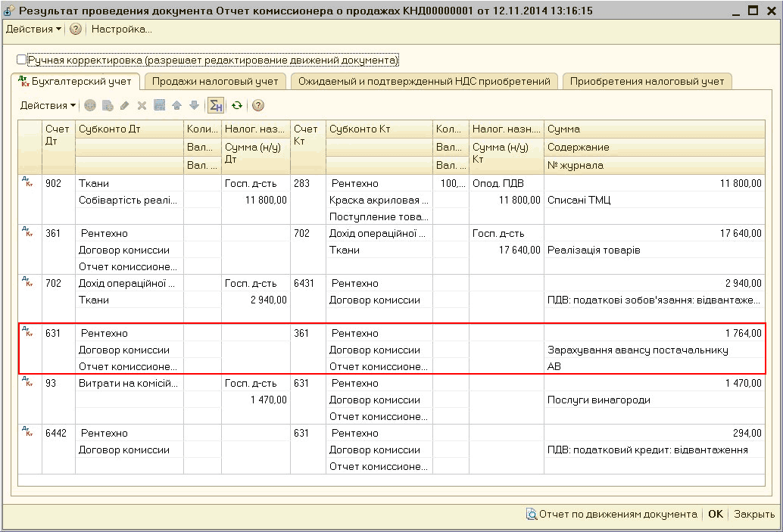Select the Послуги винагороди cell
This screenshot has width=783, height=532.
654,400
